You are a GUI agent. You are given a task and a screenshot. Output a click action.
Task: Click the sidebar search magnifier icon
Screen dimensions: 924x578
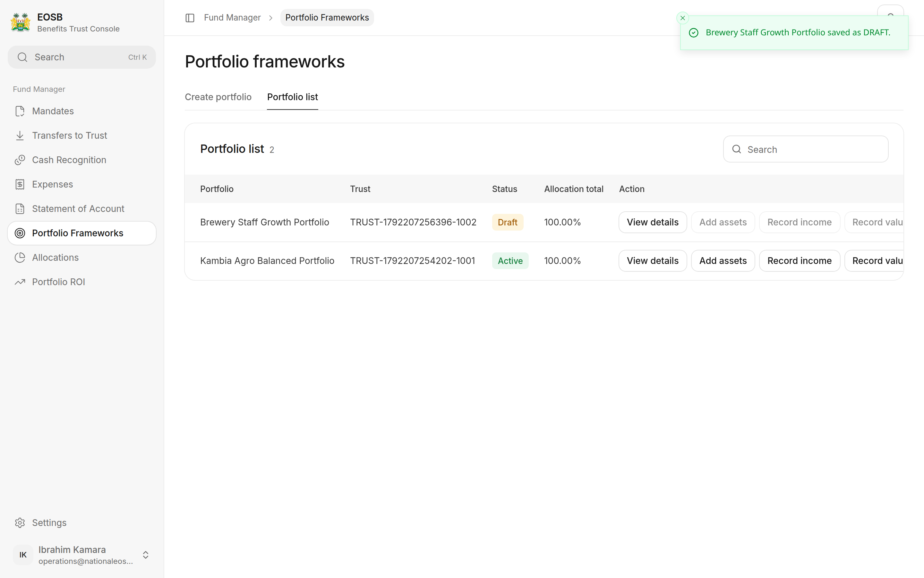[22, 57]
